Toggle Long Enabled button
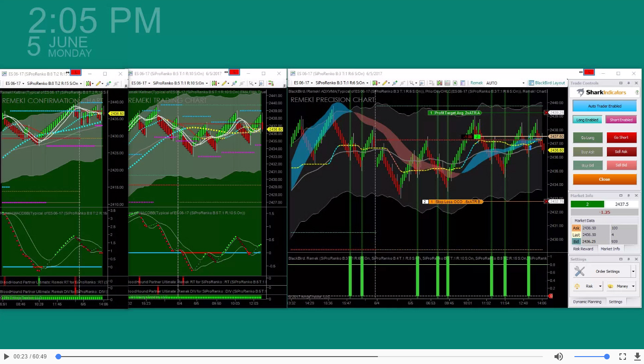Viewport: 644px width, 364px height. tap(587, 120)
